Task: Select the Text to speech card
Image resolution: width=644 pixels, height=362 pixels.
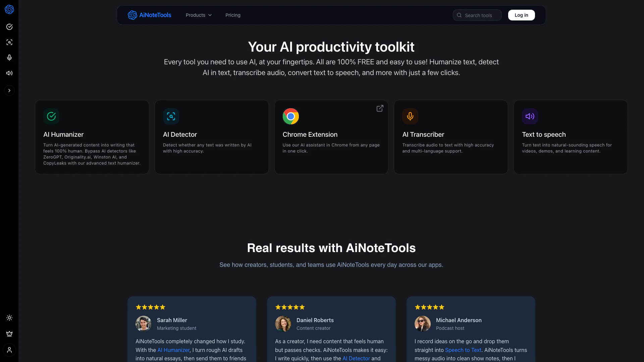Action: [571, 137]
